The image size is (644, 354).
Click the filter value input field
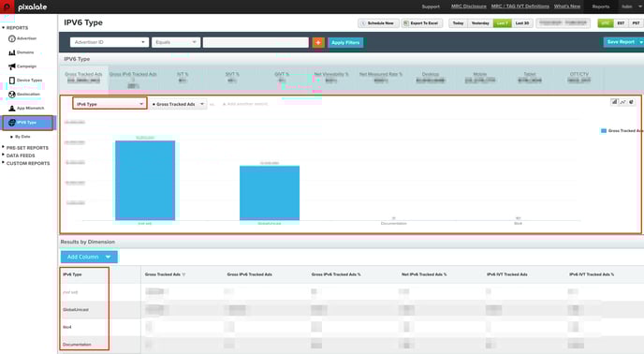[x=256, y=42]
